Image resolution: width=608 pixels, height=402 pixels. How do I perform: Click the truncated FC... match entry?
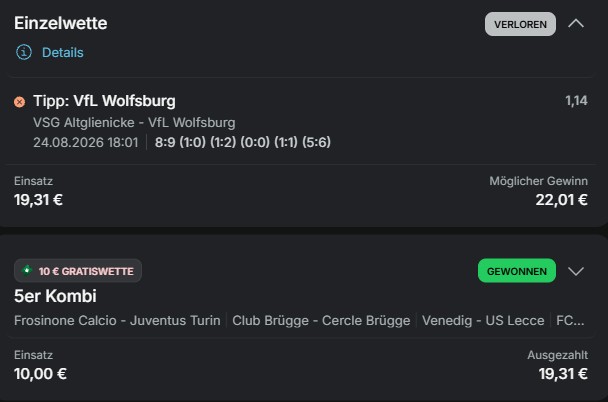(x=570, y=321)
